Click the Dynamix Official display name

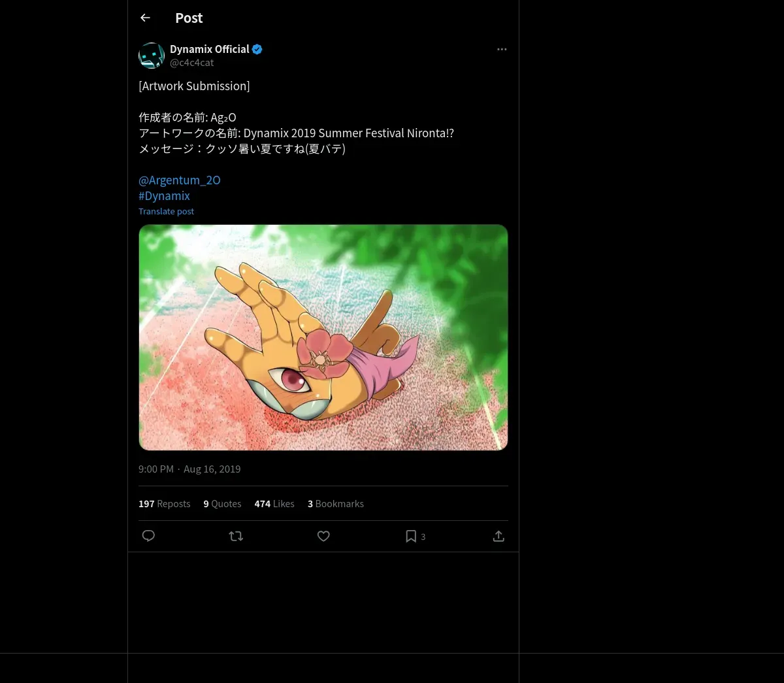(x=209, y=49)
